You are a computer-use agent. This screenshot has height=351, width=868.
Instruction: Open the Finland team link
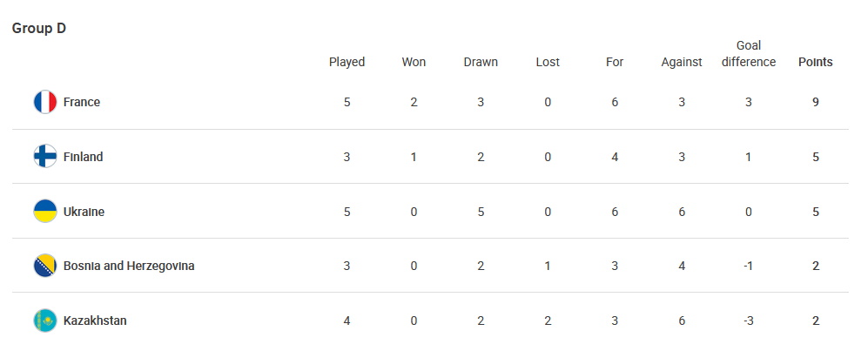83,157
